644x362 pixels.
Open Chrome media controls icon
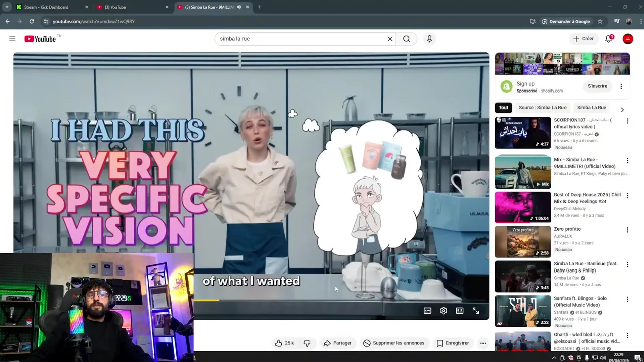pyautogui.click(x=617, y=21)
